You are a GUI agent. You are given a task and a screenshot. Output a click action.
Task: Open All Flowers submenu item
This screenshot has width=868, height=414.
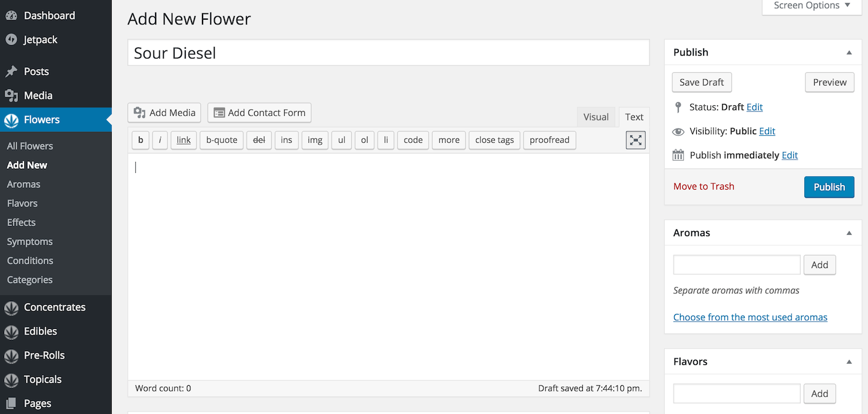click(x=30, y=146)
